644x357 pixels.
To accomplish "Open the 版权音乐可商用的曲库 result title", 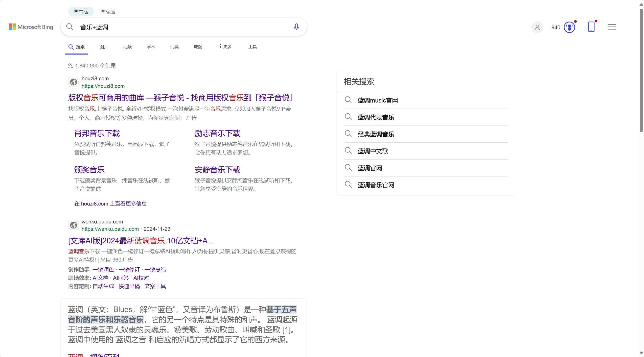I will pos(181,98).
